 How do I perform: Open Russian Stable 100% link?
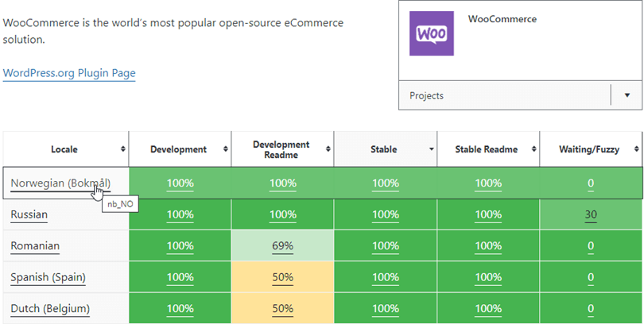point(386,215)
